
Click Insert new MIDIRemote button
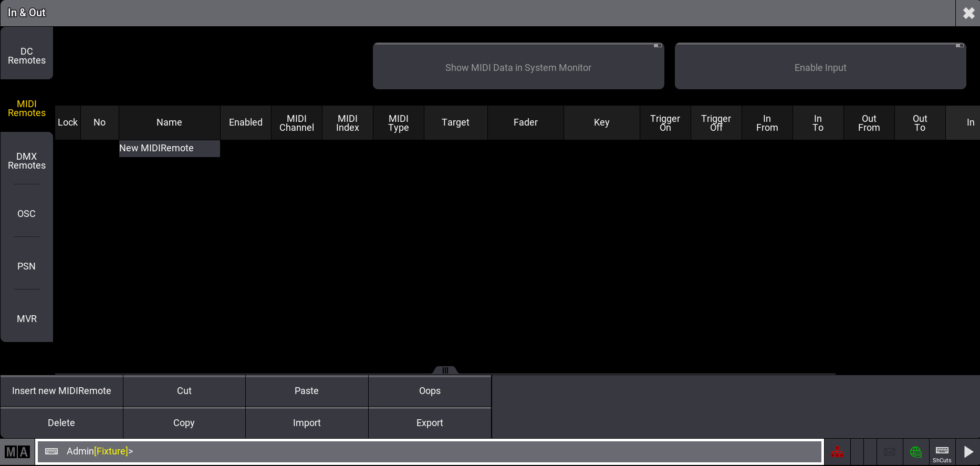[x=61, y=391]
